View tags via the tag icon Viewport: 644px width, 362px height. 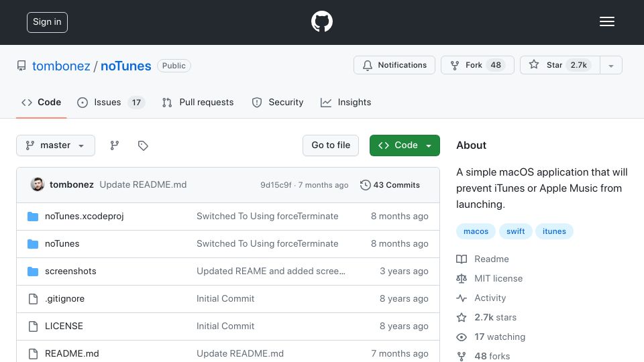[x=143, y=145]
